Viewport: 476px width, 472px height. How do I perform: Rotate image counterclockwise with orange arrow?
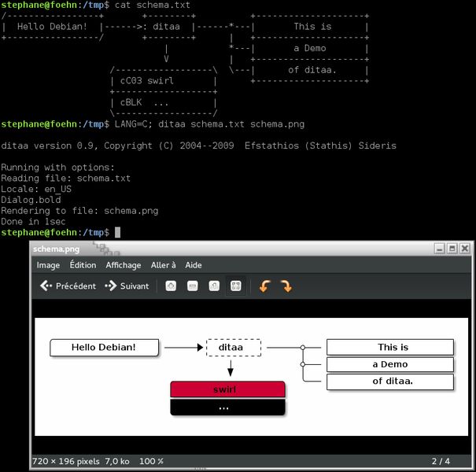[x=264, y=286]
